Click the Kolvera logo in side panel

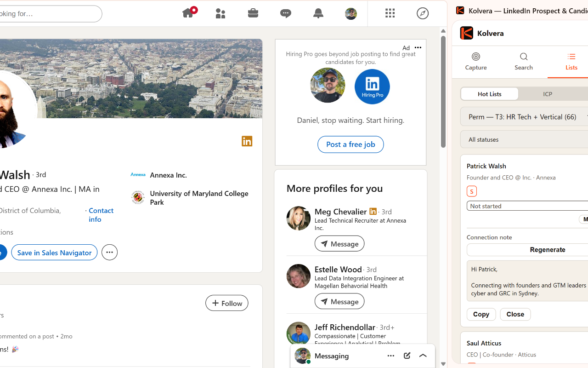tap(467, 33)
